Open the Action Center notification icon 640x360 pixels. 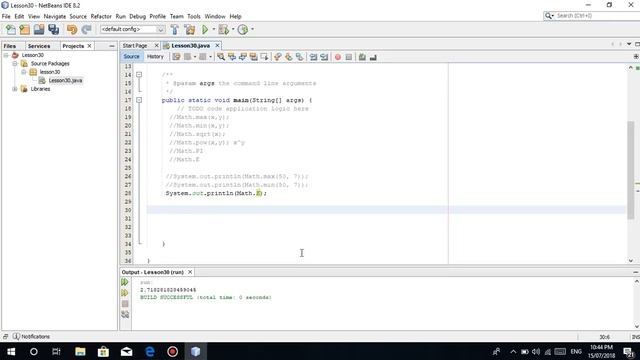(x=629, y=351)
